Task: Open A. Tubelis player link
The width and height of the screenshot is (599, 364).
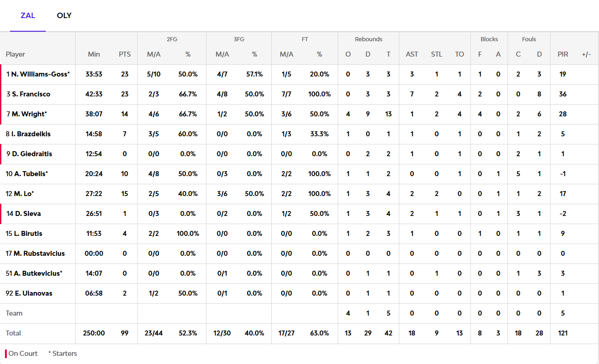Action: pyautogui.click(x=27, y=174)
